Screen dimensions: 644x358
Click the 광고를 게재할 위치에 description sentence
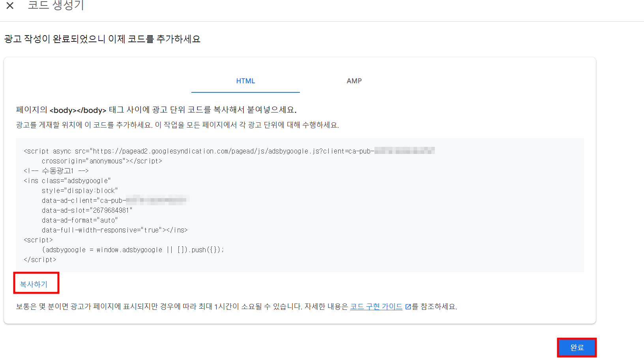pos(177,125)
